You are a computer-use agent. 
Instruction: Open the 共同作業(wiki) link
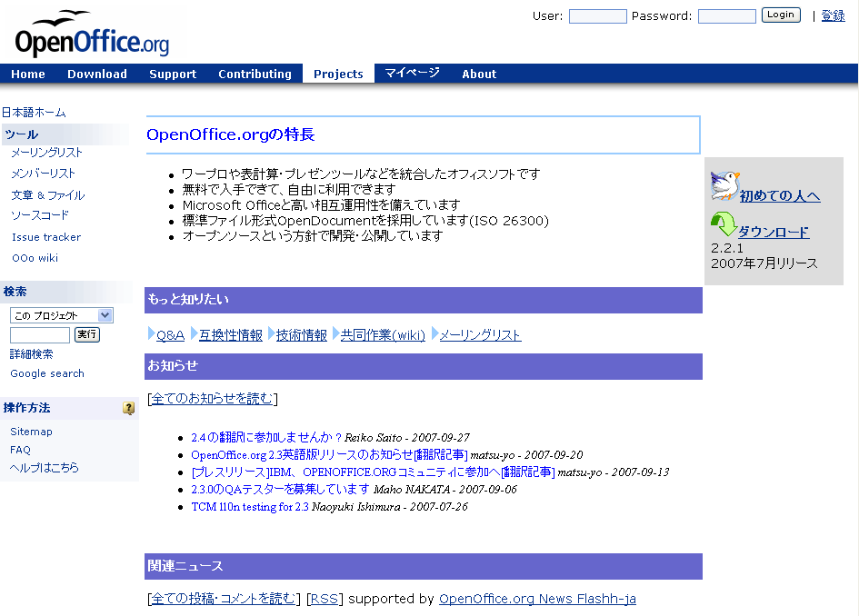click(x=383, y=335)
